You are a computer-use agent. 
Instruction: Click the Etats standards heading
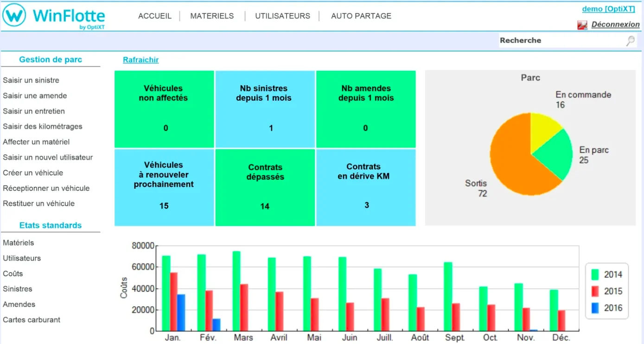pos(51,225)
